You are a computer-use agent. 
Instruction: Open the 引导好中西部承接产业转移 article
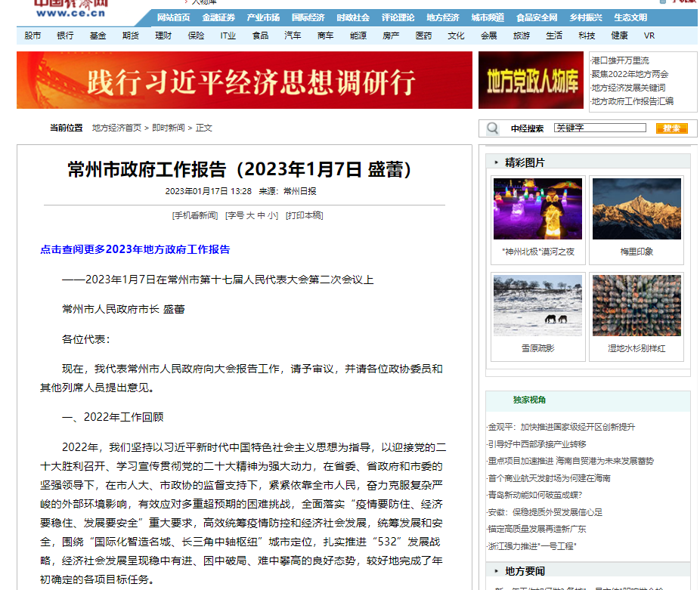click(537, 444)
